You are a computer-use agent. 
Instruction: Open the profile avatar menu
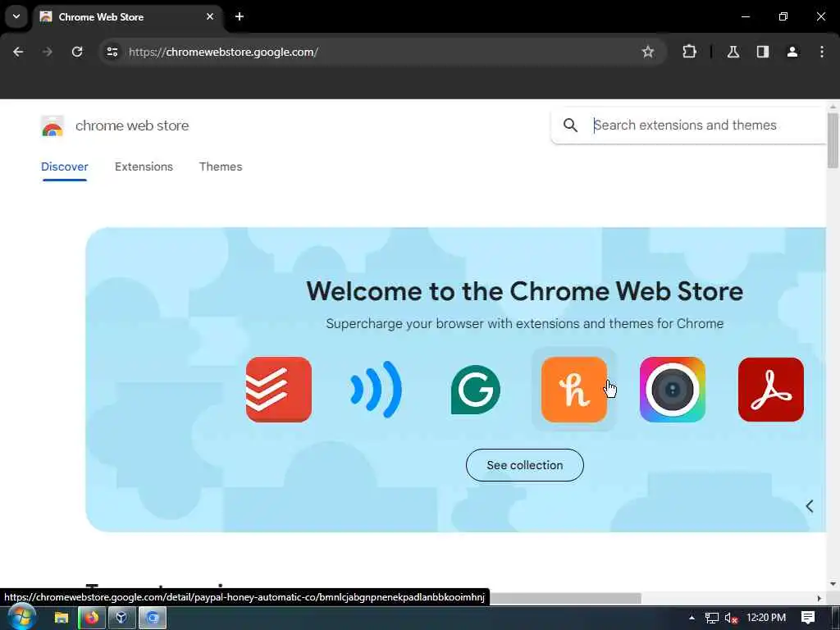(792, 52)
